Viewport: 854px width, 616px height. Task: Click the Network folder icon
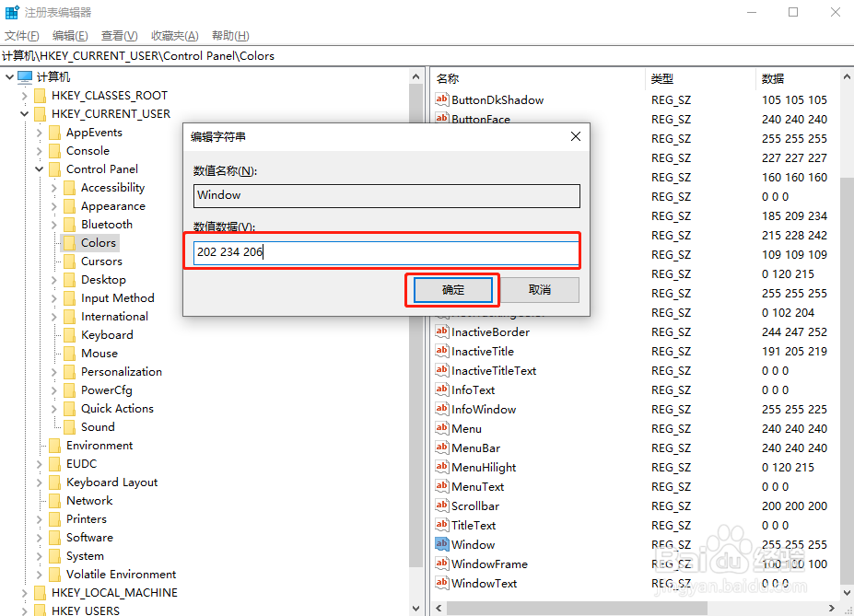coord(55,501)
